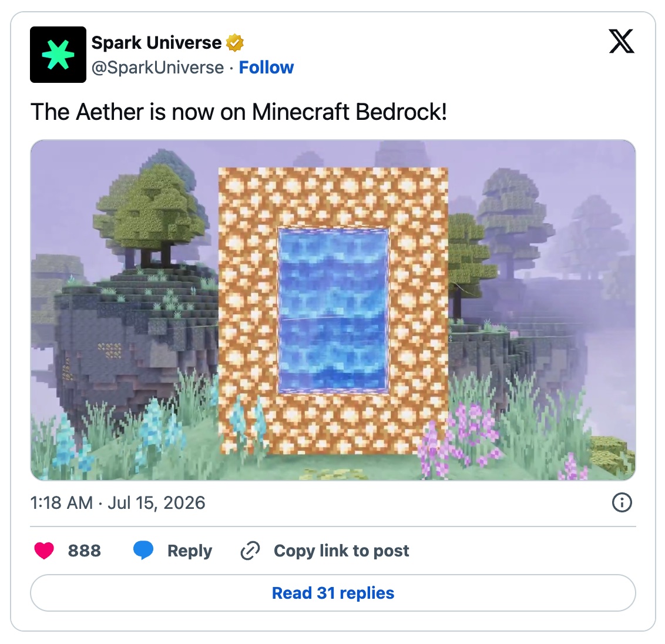Screen dimensions: 665x644
Task: Click the Spark Universe profile avatar
Action: pyautogui.click(x=58, y=54)
